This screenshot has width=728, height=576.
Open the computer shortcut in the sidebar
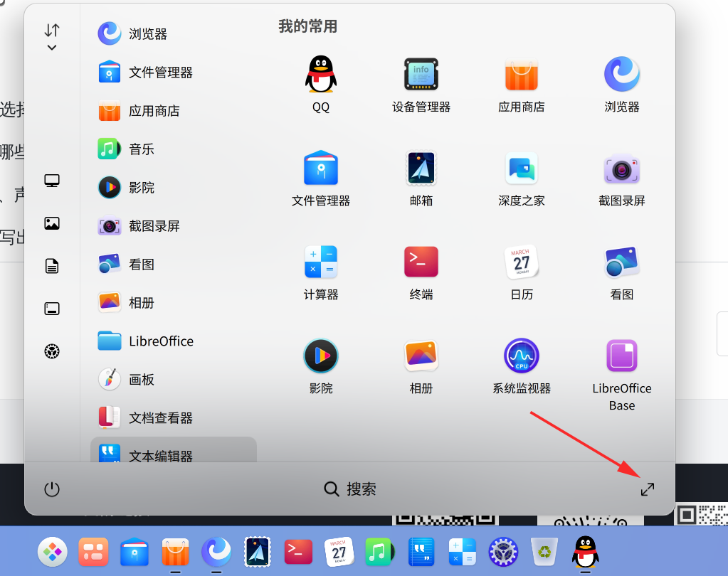tap(51, 181)
